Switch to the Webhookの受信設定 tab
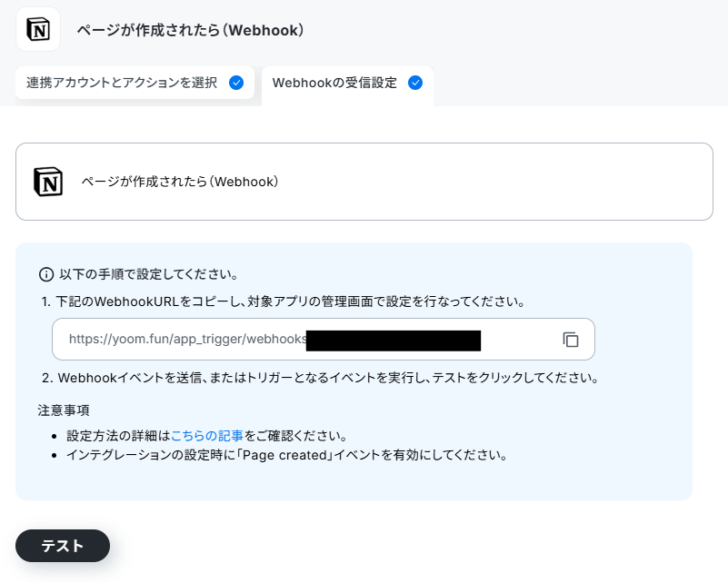 click(x=347, y=85)
